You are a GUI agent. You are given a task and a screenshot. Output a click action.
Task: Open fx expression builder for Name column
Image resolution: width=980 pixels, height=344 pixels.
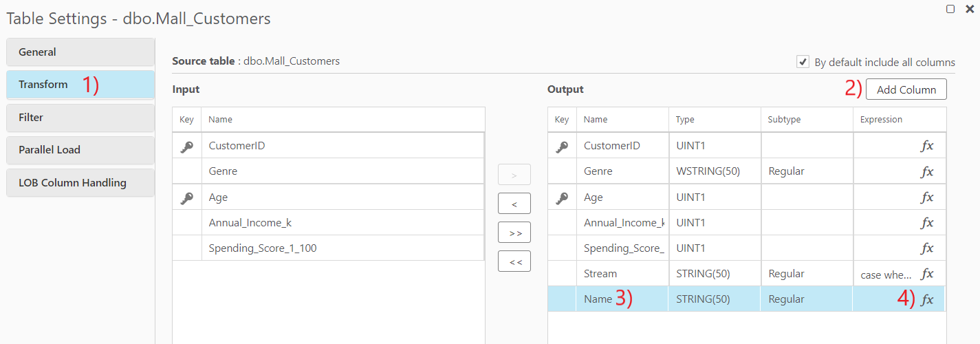coord(927,299)
